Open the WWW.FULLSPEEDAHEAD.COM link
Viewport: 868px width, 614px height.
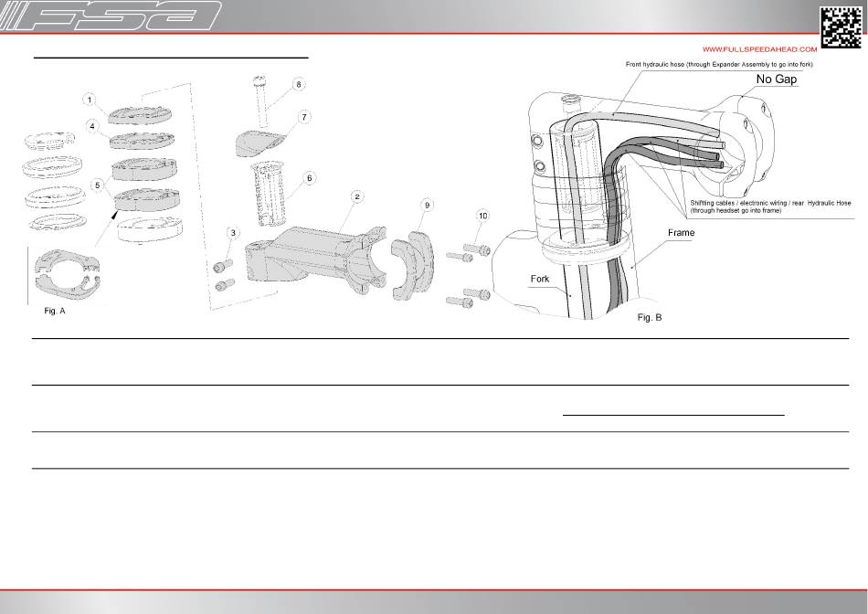coord(759,49)
